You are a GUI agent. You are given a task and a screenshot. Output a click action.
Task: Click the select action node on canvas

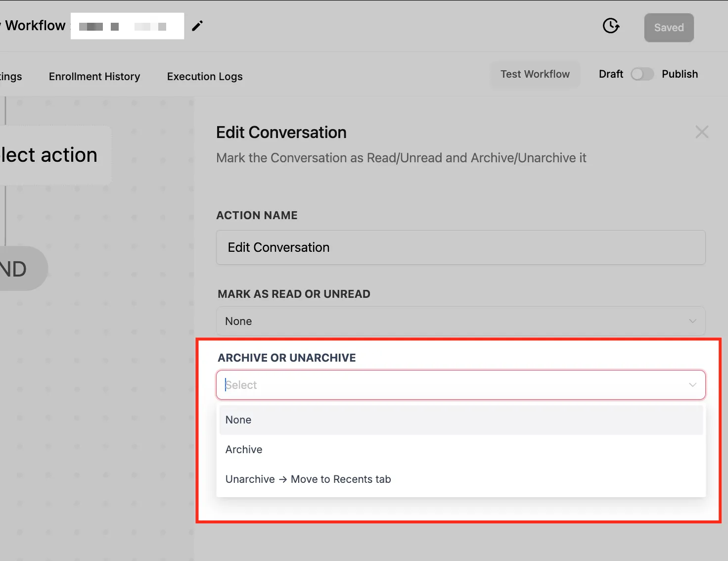(54, 155)
